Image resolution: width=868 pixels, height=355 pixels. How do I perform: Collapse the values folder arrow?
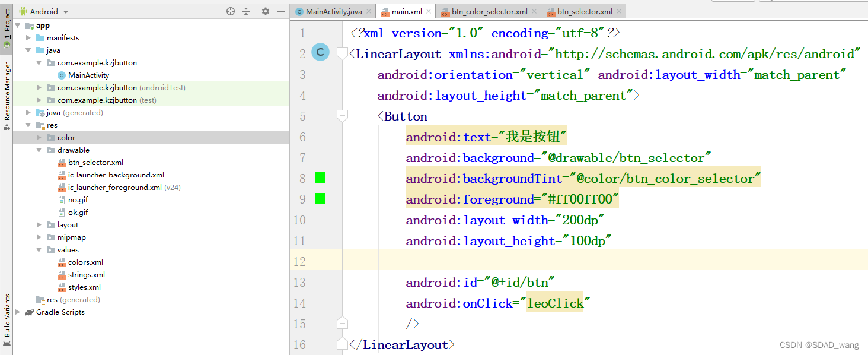39,250
